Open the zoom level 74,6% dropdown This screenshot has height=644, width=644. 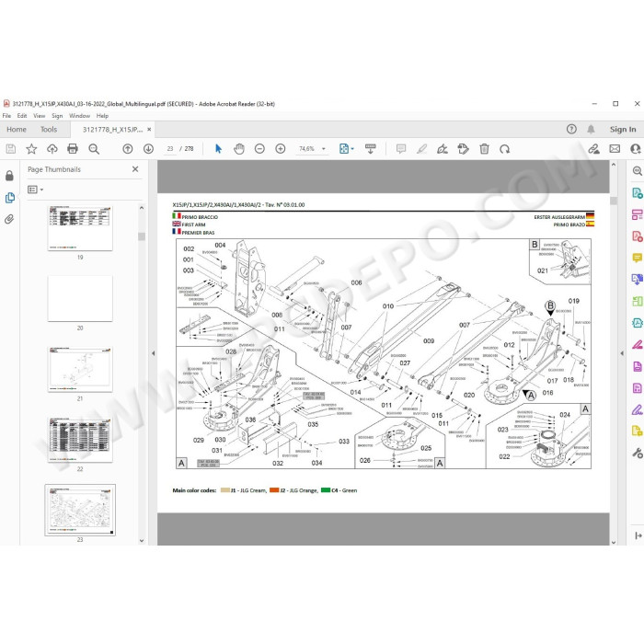pyautogui.click(x=324, y=149)
